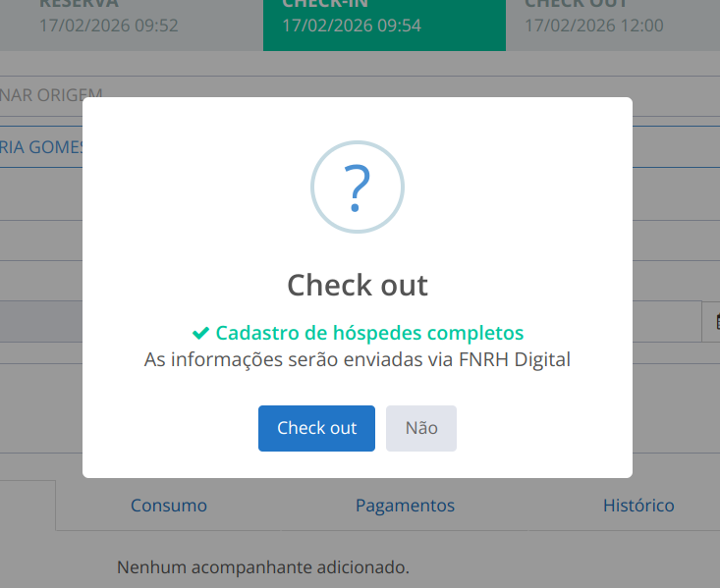Click the 17/02/2026 12:00 check-out time
The image size is (720, 588).
point(593,26)
